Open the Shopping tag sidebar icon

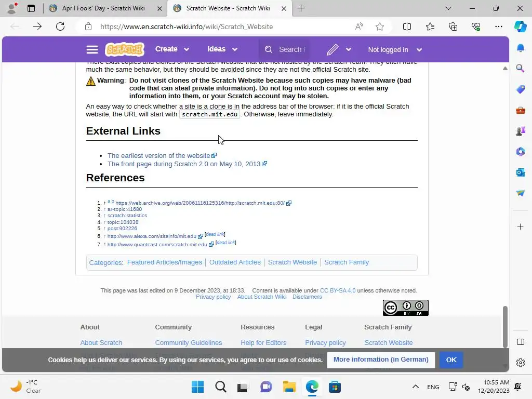coord(520,89)
